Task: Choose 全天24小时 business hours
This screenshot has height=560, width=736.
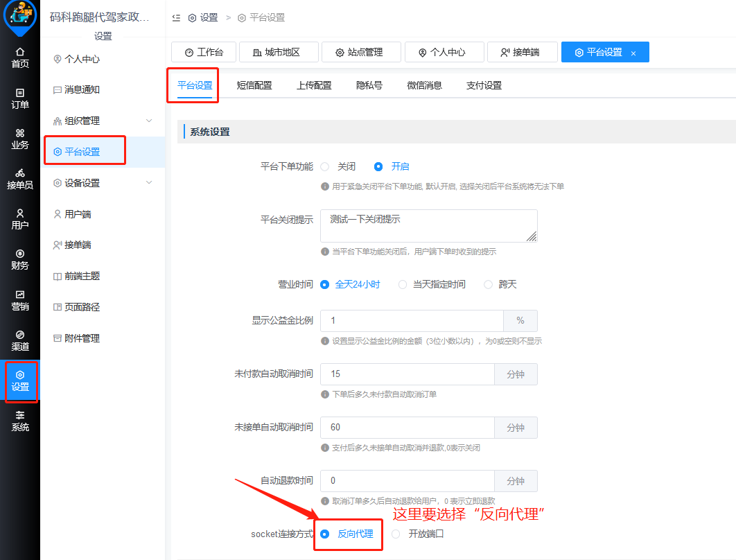Action: click(350, 284)
